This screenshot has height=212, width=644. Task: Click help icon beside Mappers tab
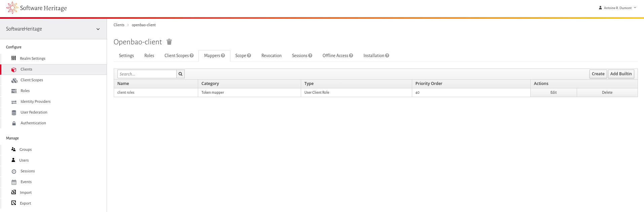(223, 55)
